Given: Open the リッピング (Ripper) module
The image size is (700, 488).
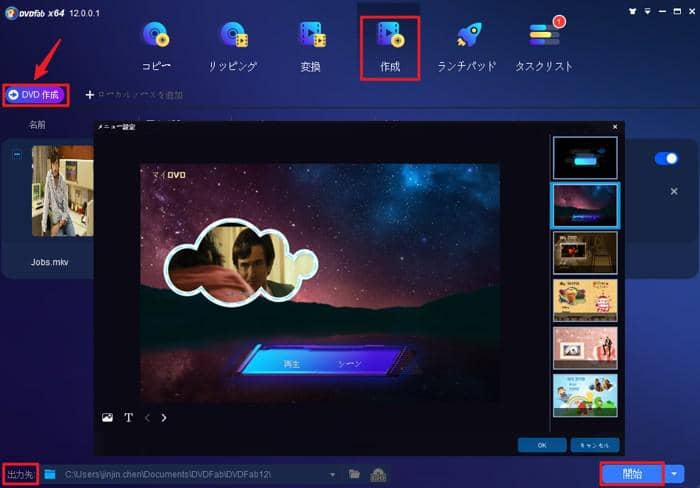Looking at the screenshot, I should click(233, 46).
